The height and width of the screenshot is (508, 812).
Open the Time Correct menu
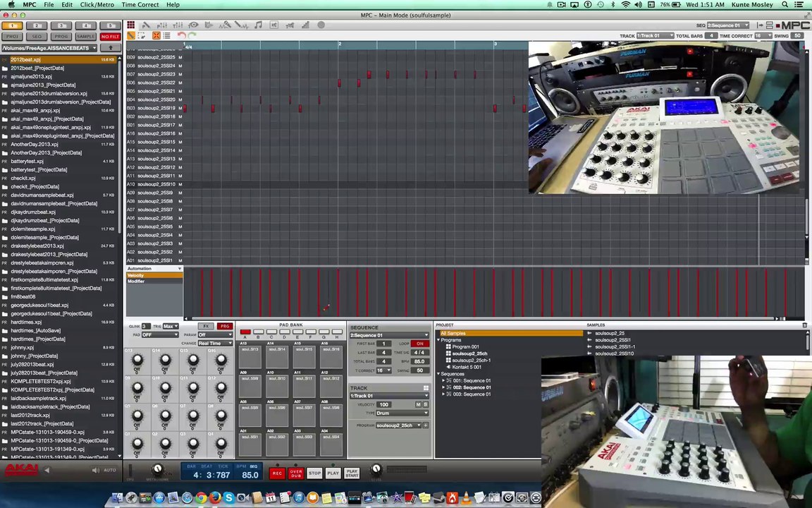[x=140, y=5]
